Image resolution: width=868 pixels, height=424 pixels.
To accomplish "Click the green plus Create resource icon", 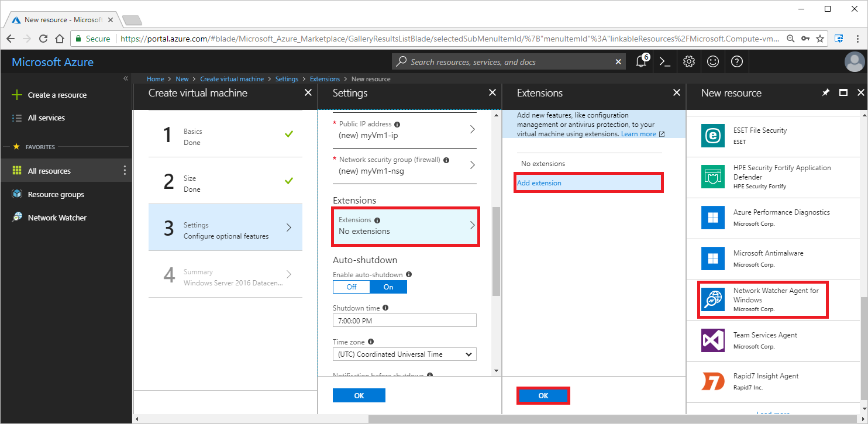I will pyautogui.click(x=17, y=95).
